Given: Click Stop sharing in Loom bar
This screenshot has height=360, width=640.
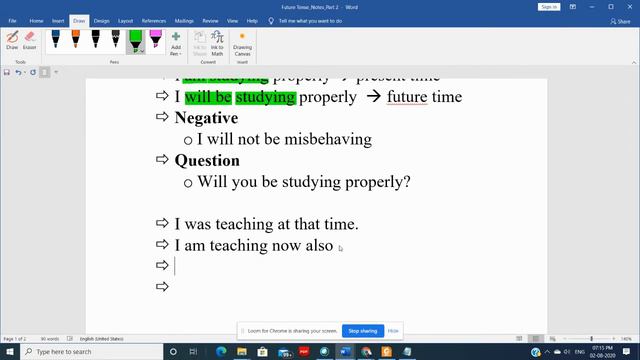Looking at the screenshot, I should tap(363, 331).
